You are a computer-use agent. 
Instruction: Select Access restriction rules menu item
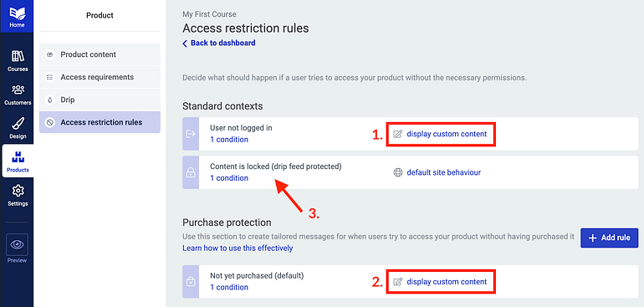(x=100, y=122)
